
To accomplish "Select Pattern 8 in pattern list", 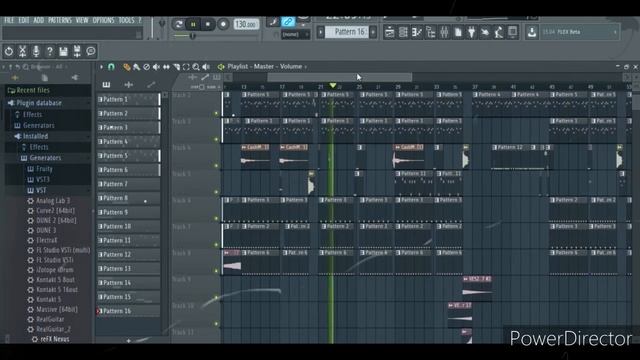I will (x=129, y=198).
